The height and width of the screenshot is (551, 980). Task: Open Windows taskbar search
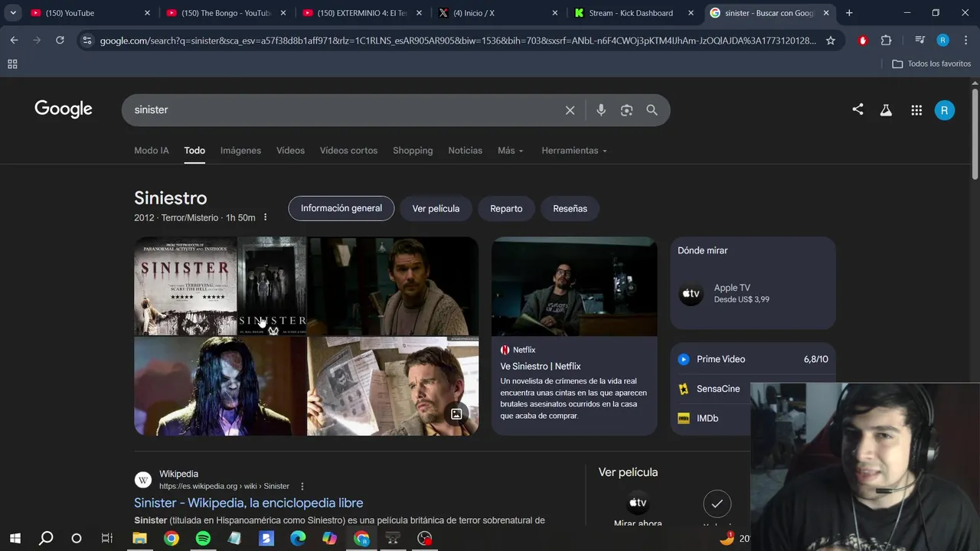46,539
